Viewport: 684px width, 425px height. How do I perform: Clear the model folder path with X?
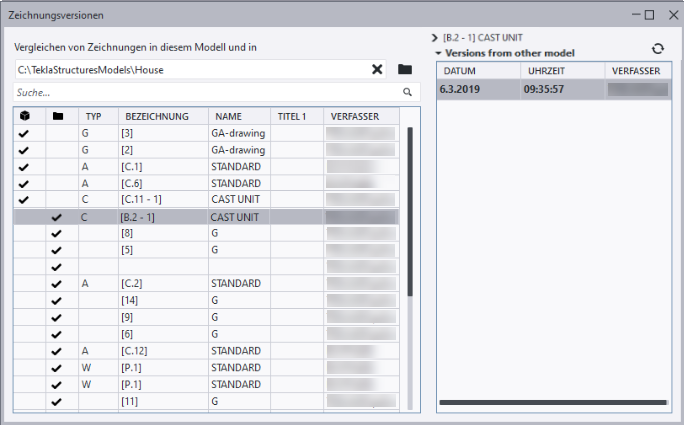click(x=377, y=69)
